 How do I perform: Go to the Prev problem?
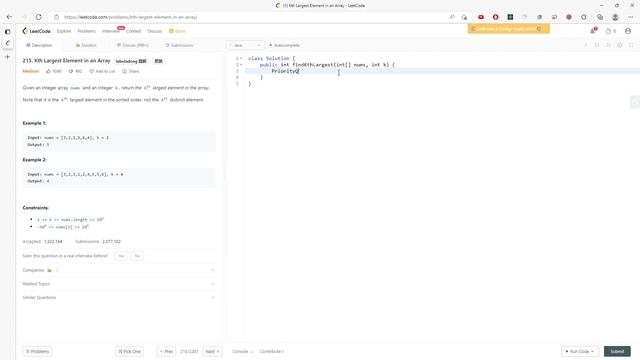(166, 351)
